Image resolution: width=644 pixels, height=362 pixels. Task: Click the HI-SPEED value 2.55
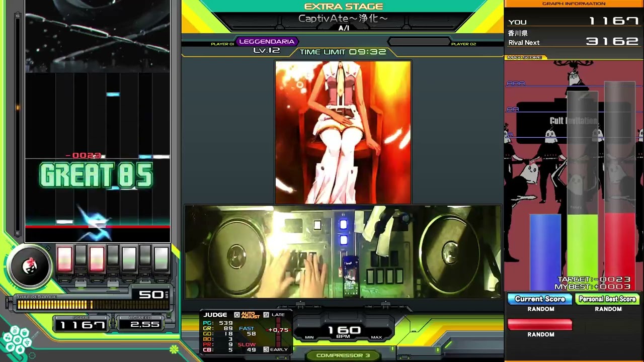pyautogui.click(x=144, y=325)
